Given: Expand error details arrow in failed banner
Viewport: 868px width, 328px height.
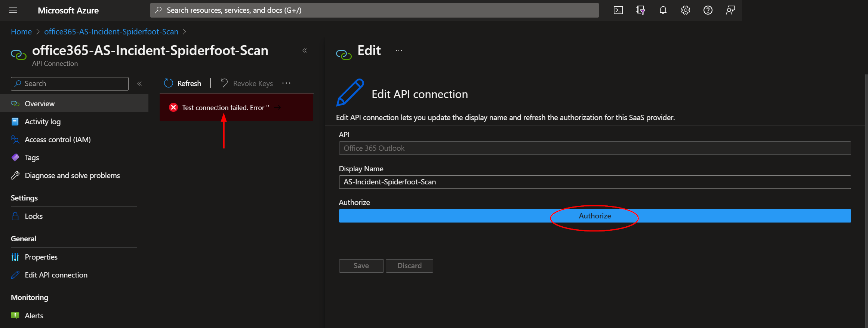Looking at the screenshot, I should click(x=278, y=107).
